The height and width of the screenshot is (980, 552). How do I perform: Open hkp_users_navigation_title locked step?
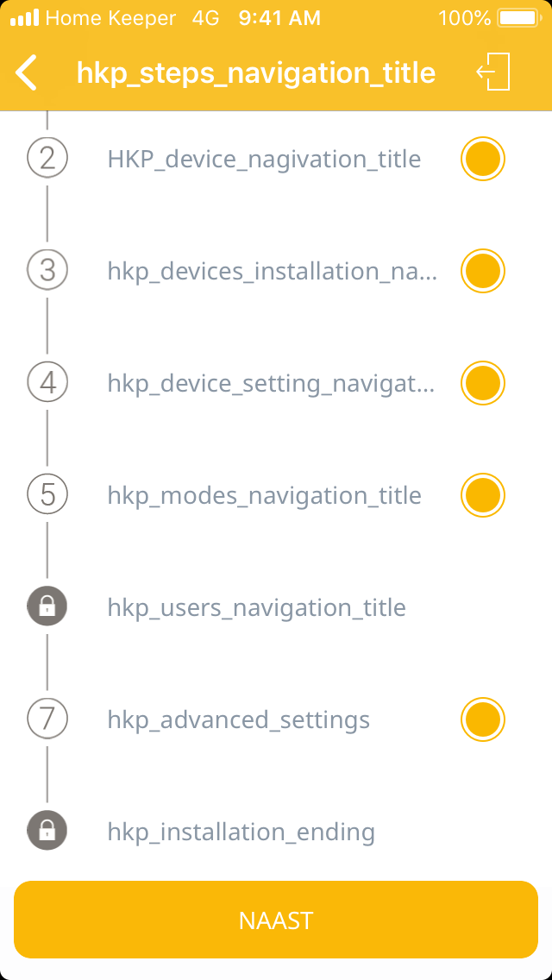tap(256, 608)
